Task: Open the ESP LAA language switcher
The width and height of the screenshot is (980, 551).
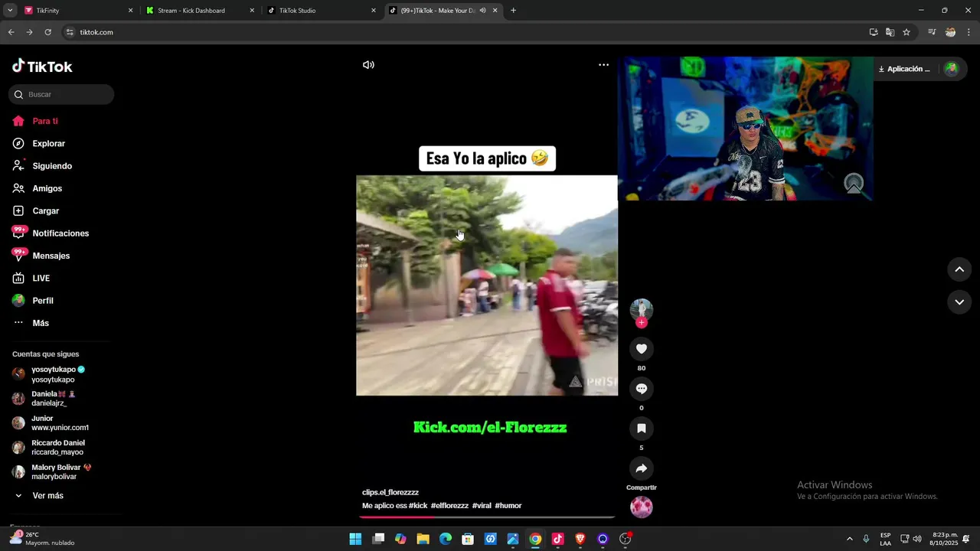Action: pyautogui.click(x=885, y=539)
